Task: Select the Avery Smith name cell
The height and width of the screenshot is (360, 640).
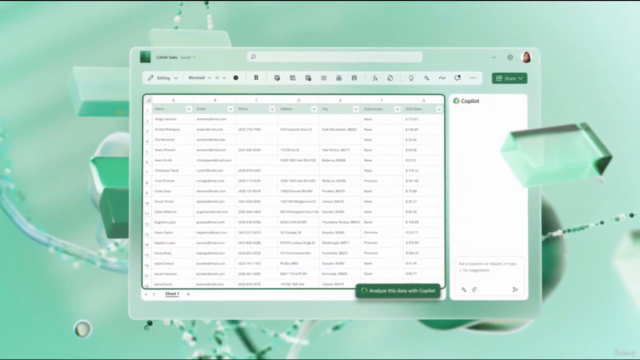Action: (x=173, y=160)
